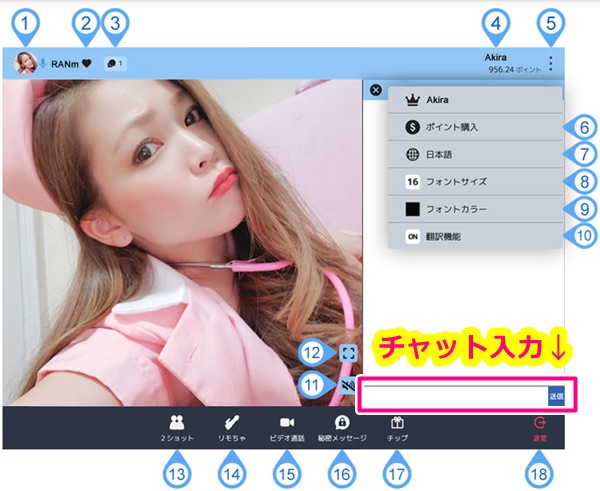Click the RANm performer name
This screenshot has width=600, height=491.
(x=65, y=64)
